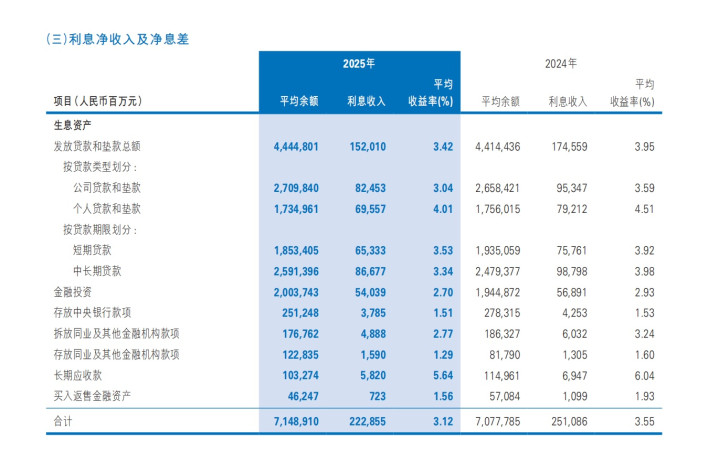Viewport: 719px width, 450px height.
Task: Click the 公司贷款和垫款 row label
Action: (x=107, y=188)
